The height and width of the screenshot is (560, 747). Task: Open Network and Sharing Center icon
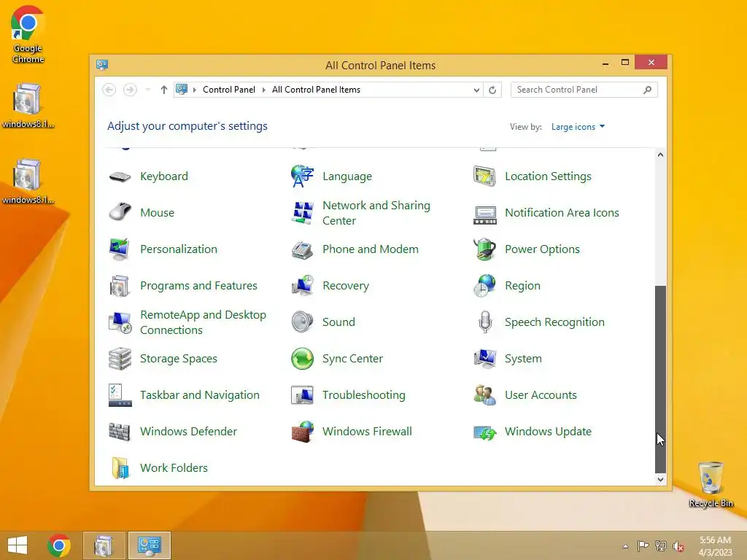click(x=303, y=212)
